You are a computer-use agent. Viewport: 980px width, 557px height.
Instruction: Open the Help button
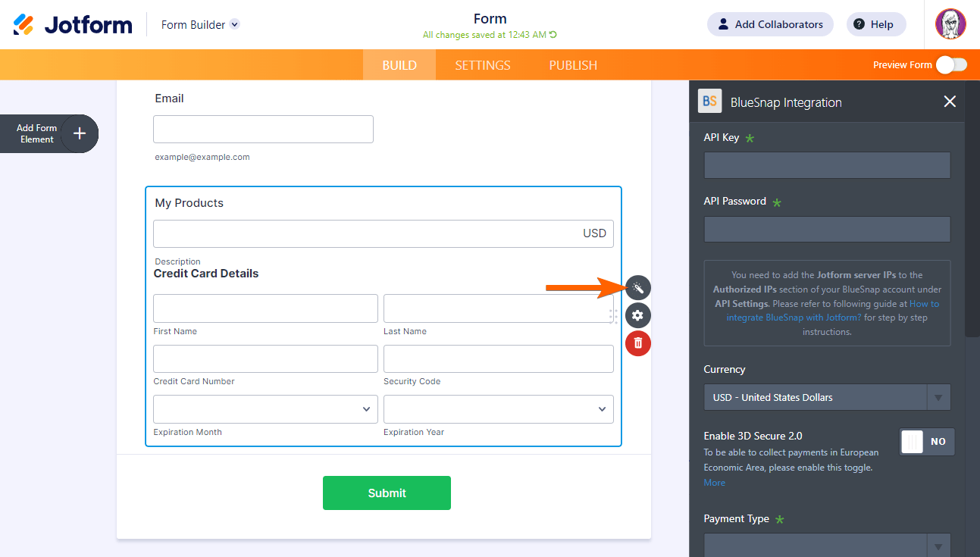coord(876,24)
